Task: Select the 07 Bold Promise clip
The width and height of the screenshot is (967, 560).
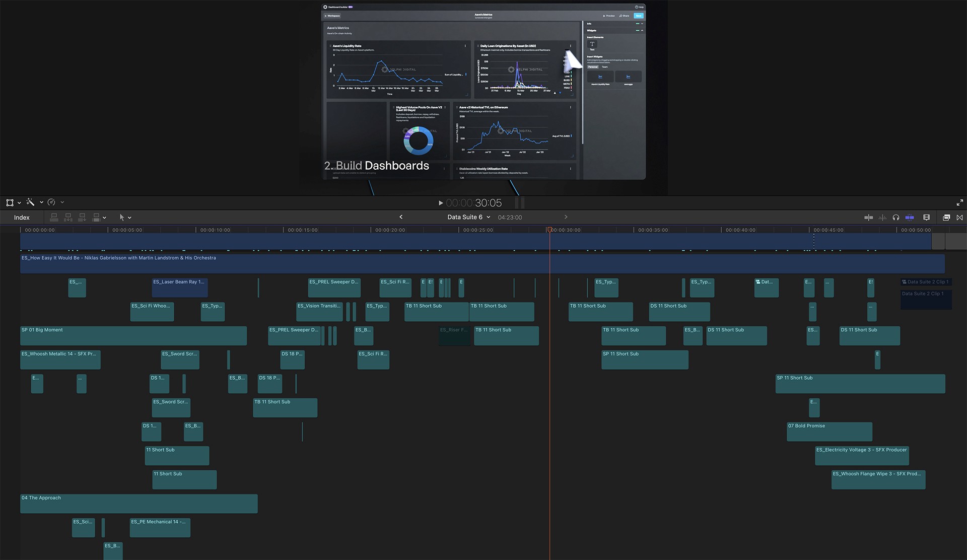Action: point(829,432)
